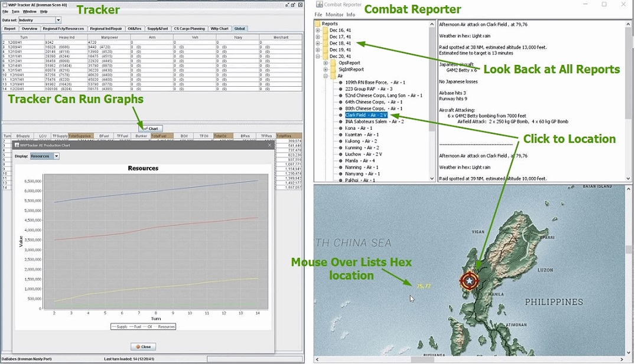
Task: Select the Liuchow - Air - 2 V report
Action: pyautogui.click(x=363, y=154)
